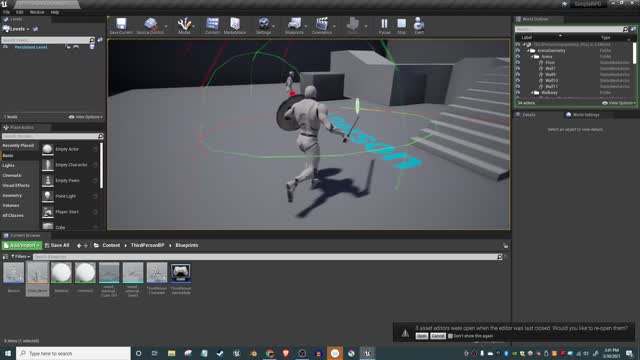
Task: Toggle visibility of Walkway folder
Action: 518,93
